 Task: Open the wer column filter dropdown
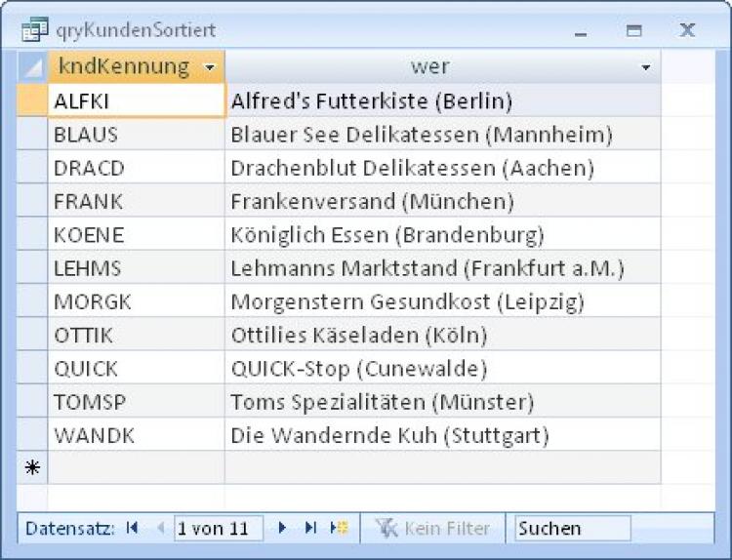[645, 67]
